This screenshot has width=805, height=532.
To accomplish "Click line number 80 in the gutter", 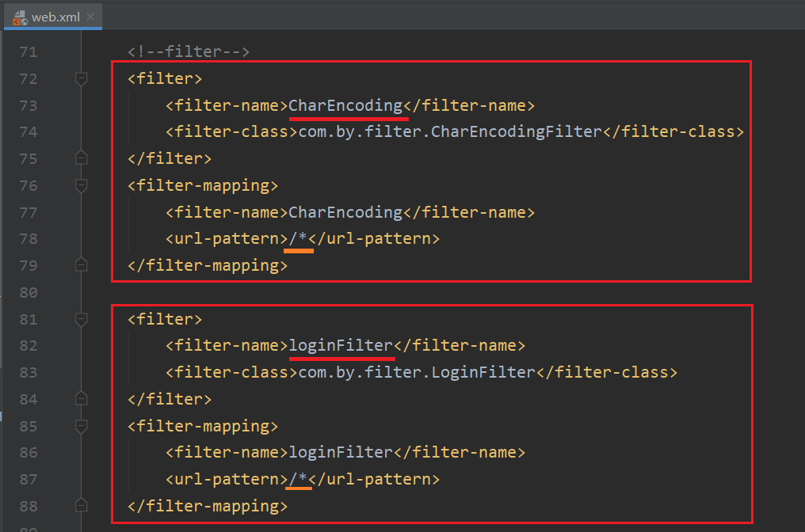I will click(x=29, y=292).
